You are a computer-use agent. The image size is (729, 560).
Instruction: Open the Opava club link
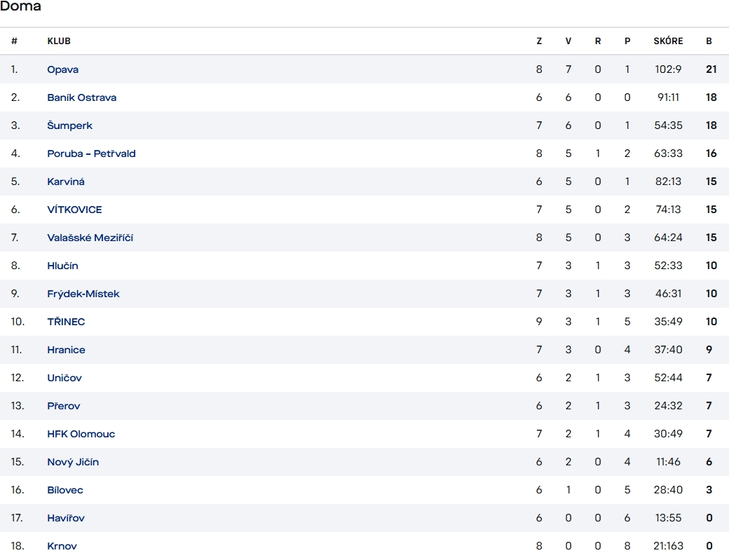pyautogui.click(x=63, y=69)
